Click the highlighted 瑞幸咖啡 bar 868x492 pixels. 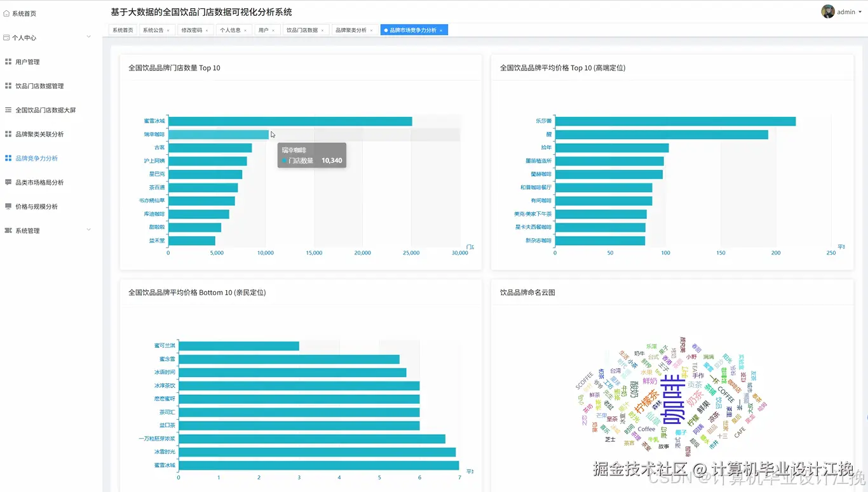[219, 135]
